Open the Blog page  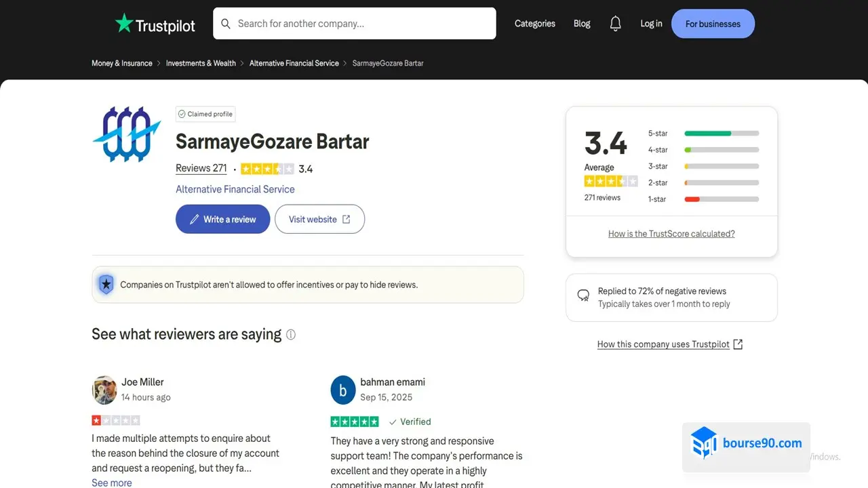[582, 24]
